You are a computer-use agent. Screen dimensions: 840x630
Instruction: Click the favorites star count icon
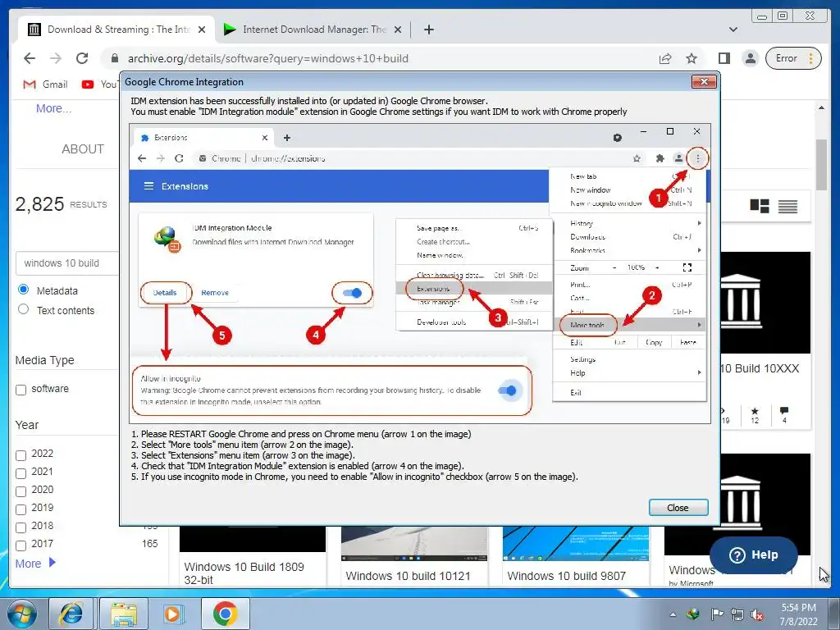pyautogui.click(x=755, y=411)
